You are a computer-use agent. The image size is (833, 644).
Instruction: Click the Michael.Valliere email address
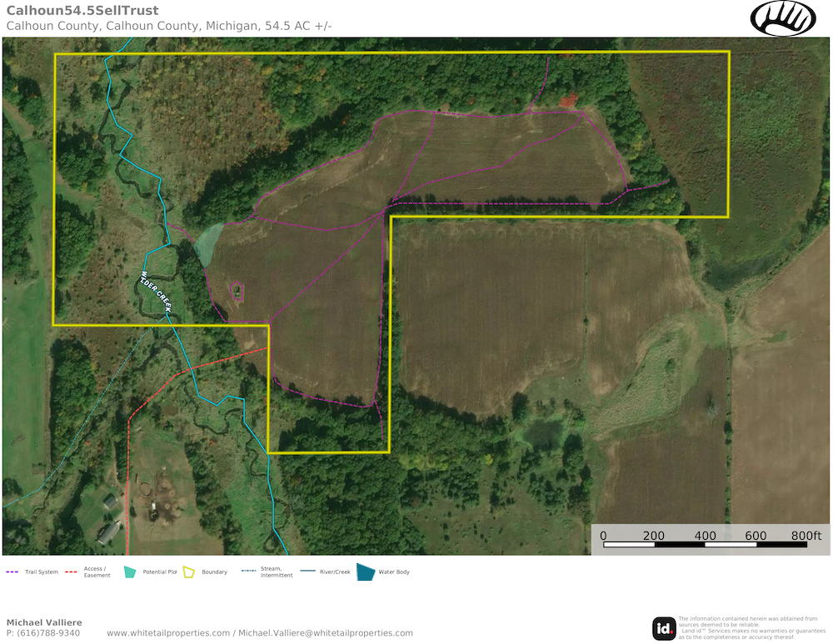pos(326,633)
